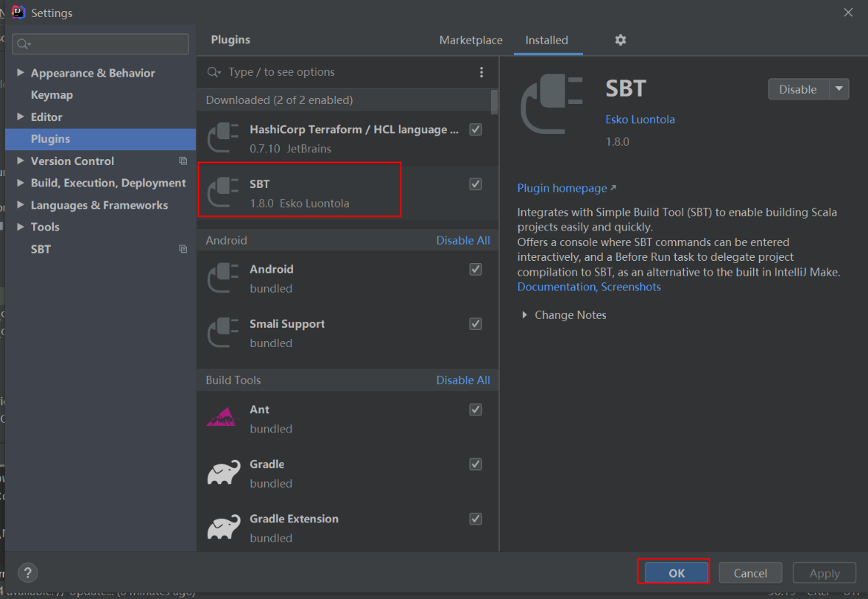This screenshot has width=868, height=599.
Task: Focus the plugin filter input field
Action: tap(346, 72)
